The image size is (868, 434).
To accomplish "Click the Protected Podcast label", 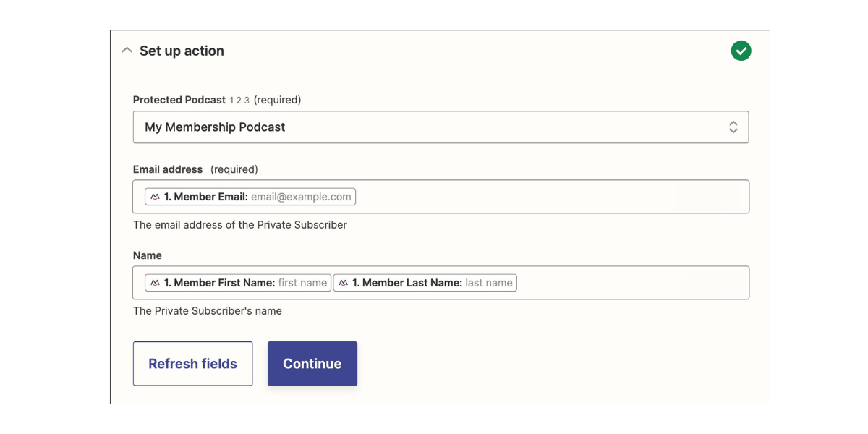I will 179,100.
